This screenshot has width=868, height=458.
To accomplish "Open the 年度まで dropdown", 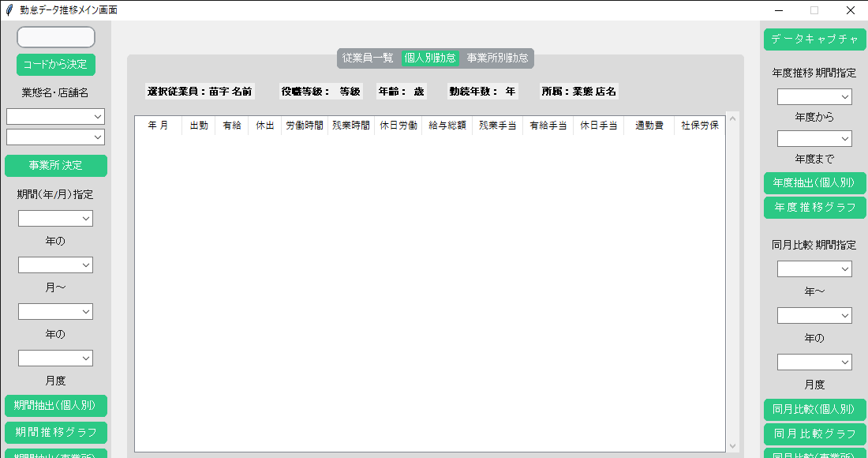I will [814, 137].
